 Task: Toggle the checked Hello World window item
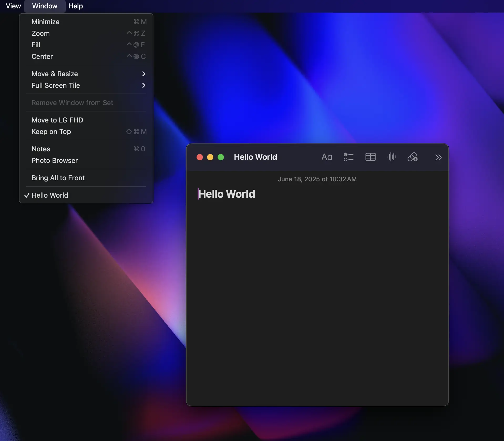click(50, 195)
